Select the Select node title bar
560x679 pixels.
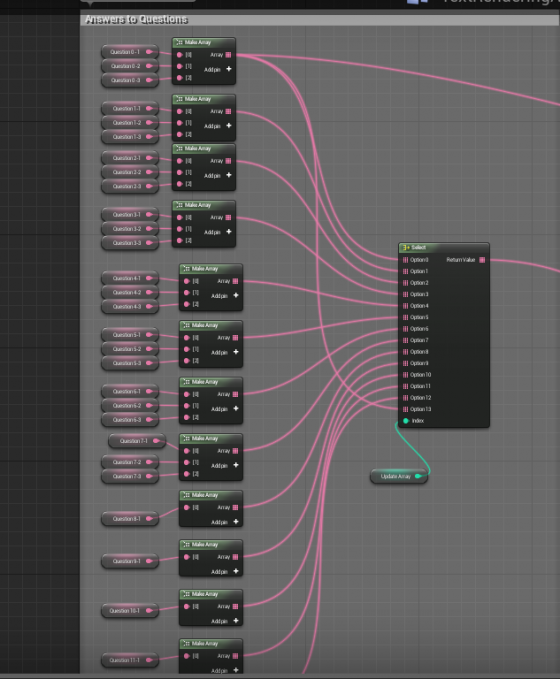point(444,248)
